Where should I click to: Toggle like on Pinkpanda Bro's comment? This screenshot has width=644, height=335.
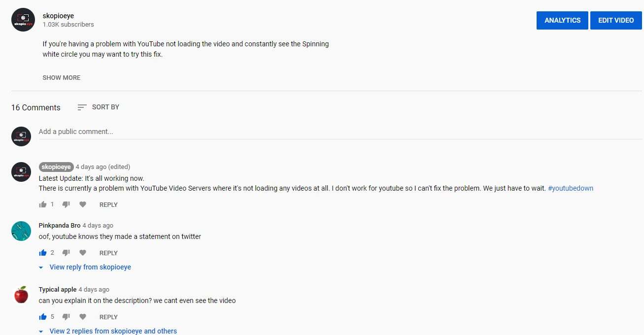pyautogui.click(x=43, y=253)
